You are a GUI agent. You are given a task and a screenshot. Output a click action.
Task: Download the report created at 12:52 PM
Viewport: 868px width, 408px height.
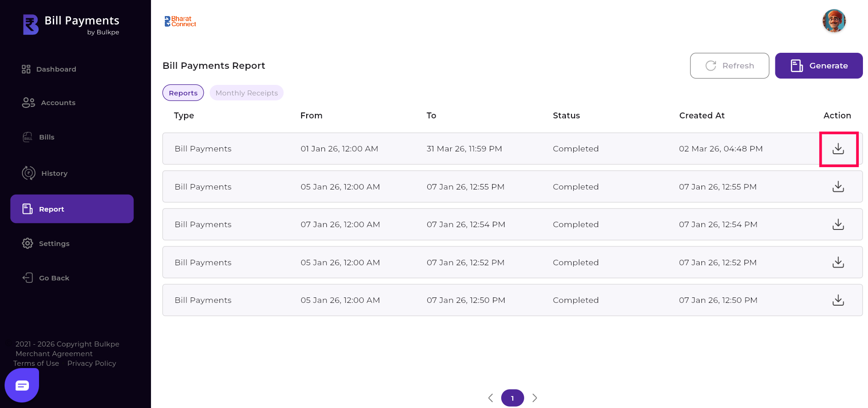click(x=838, y=263)
